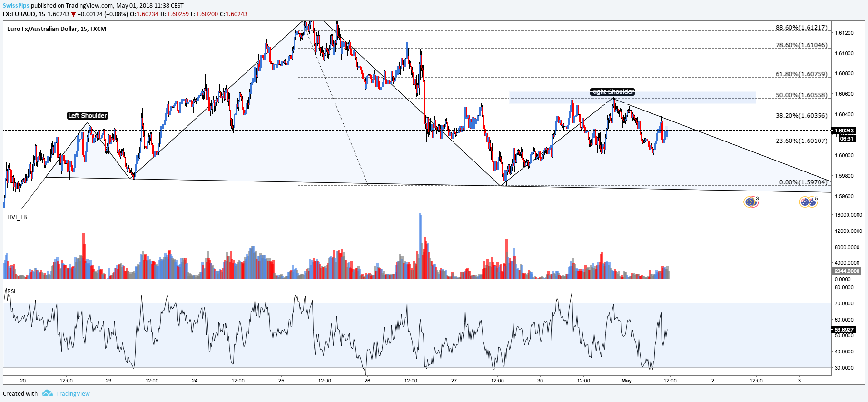Click the current price tag 1.60243
The height and width of the screenshot is (402, 868).
pos(844,131)
